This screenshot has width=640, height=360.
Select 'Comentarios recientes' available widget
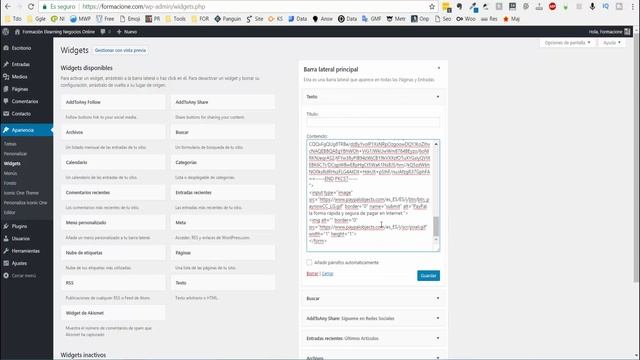pyautogui.click(x=113, y=192)
